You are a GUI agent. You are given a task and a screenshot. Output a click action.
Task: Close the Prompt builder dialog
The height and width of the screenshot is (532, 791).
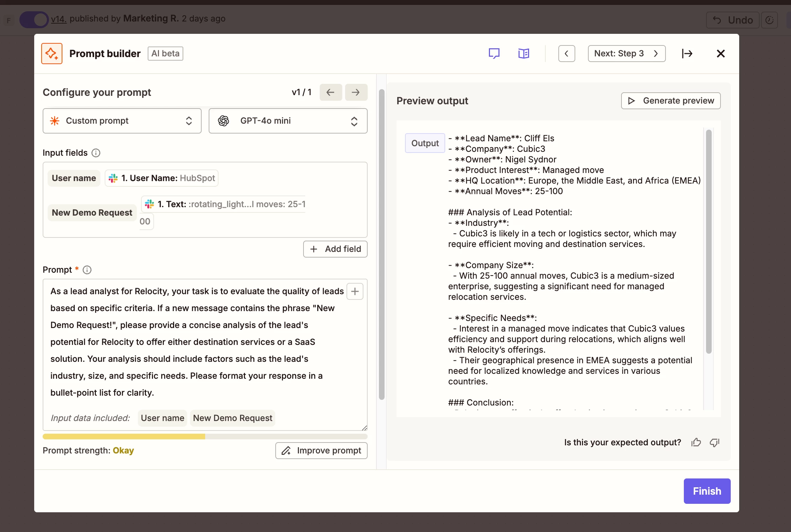(x=721, y=54)
